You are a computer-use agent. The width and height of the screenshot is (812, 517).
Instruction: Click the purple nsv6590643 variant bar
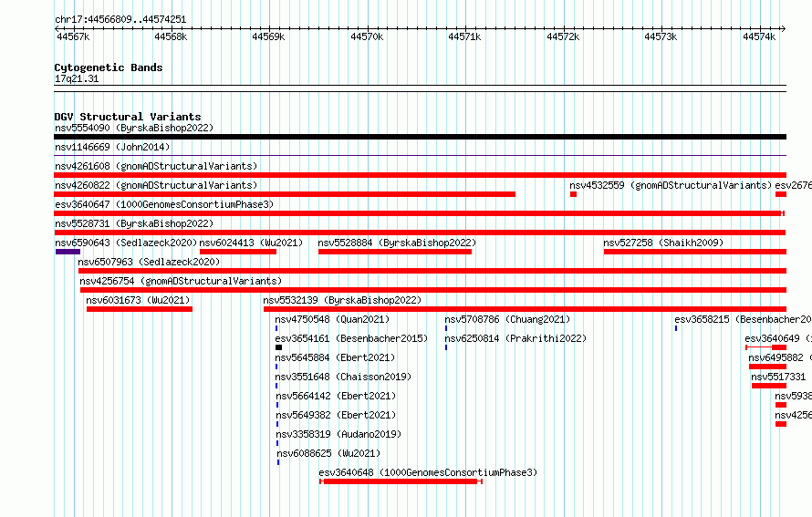(68, 252)
